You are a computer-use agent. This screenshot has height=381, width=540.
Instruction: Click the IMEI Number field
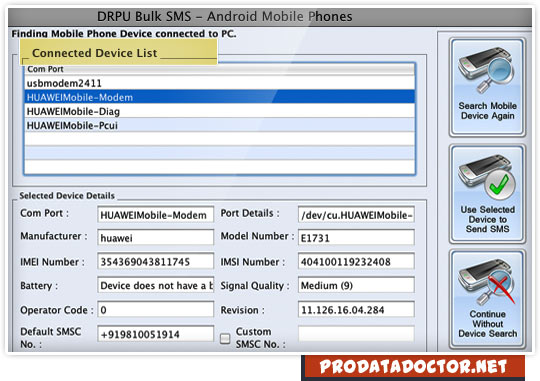[x=155, y=261]
